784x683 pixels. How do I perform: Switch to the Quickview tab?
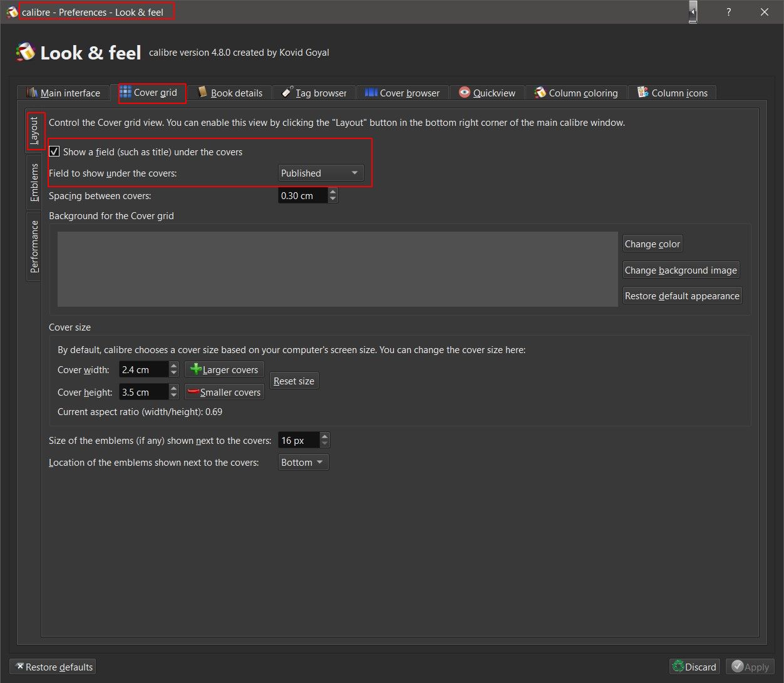[x=487, y=93]
